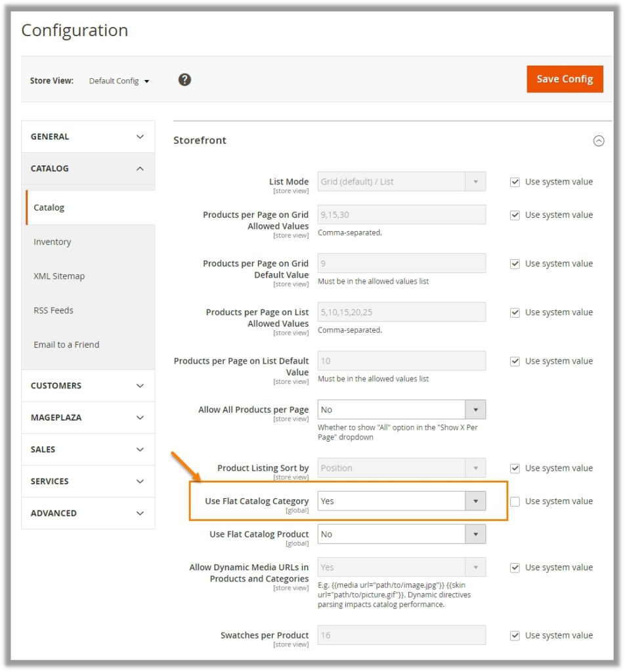This screenshot has width=625, height=672.
Task: Click the Swatches per Product input field
Action: (400, 635)
